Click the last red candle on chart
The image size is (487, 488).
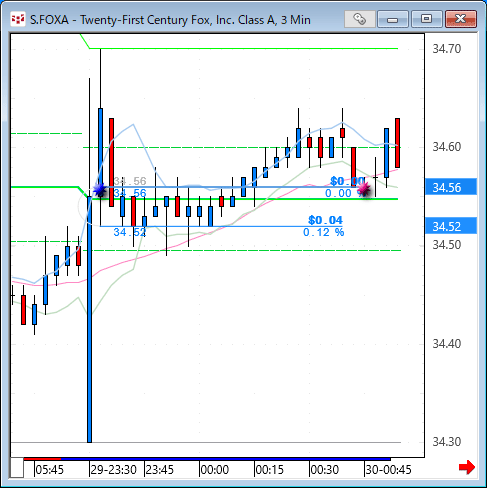(x=397, y=143)
